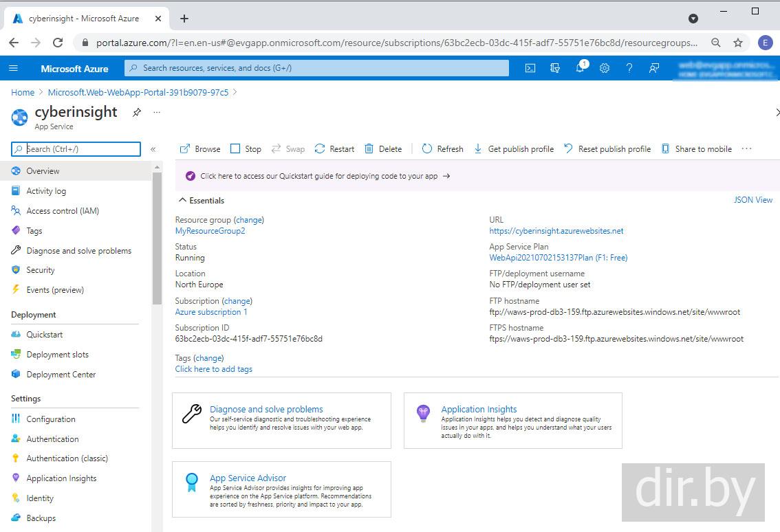Select Deployment Center in sidebar
The image size is (780, 532).
61,375
